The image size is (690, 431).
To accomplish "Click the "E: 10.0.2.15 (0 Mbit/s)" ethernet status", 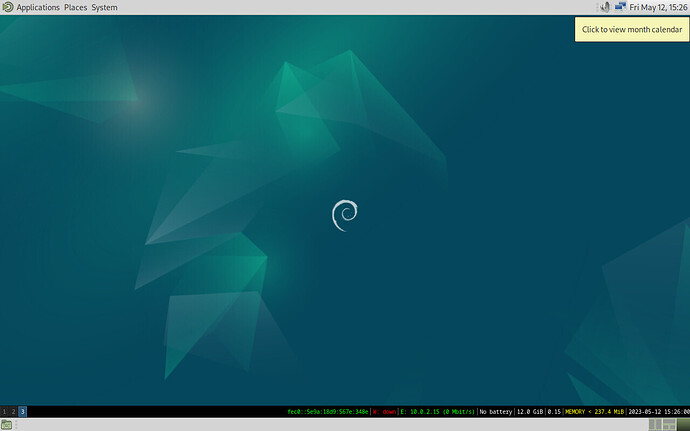I will (437, 412).
